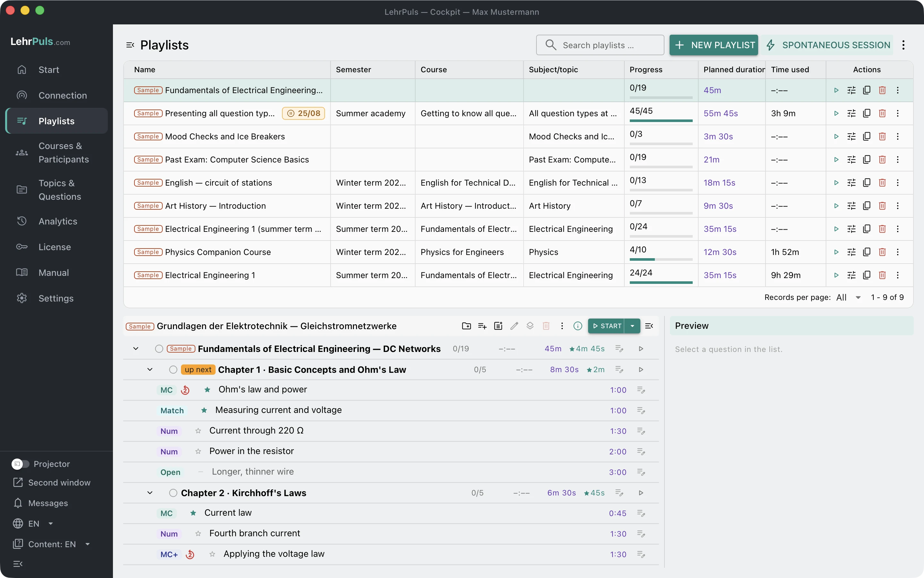Open Records per page dropdown
Image resolution: width=924 pixels, height=578 pixels.
pyautogui.click(x=848, y=297)
